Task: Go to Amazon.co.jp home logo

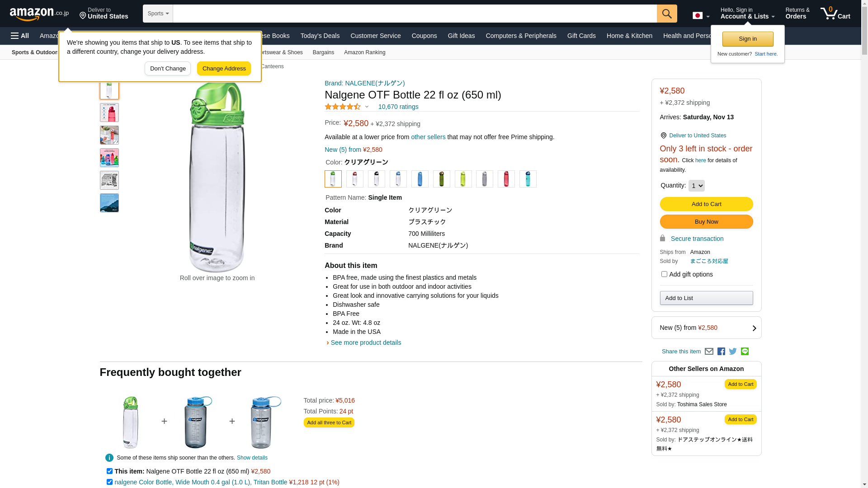Action: pos(39,14)
